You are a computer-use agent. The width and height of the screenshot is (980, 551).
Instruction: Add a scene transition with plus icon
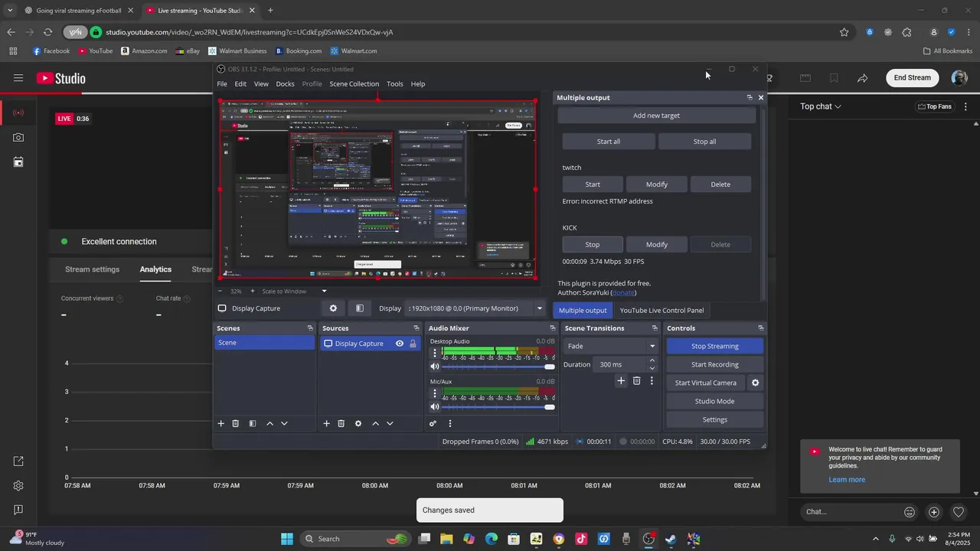(x=621, y=380)
